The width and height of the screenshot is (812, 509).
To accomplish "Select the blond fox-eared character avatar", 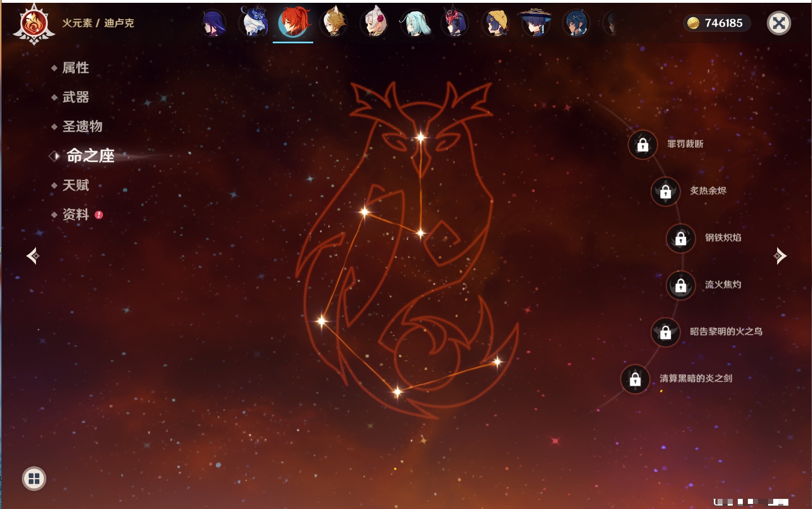I will click(x=334, y=23).
